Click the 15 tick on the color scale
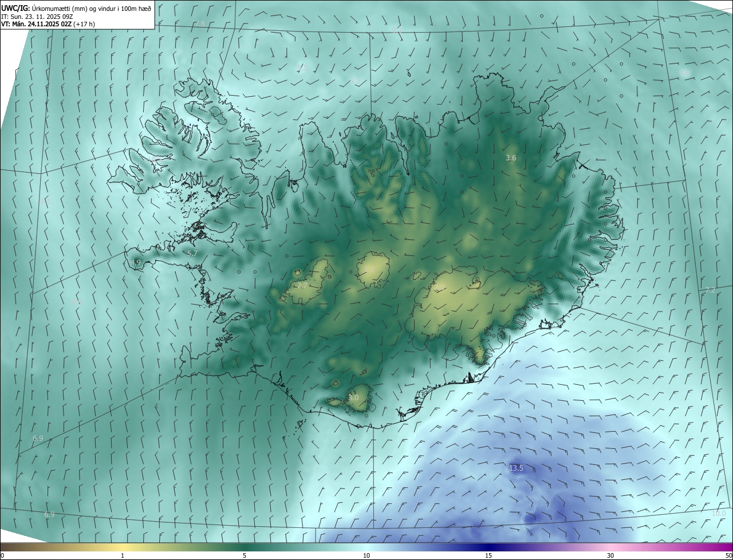Viewport: 733px width, 560px height. (x=488, y=555)
